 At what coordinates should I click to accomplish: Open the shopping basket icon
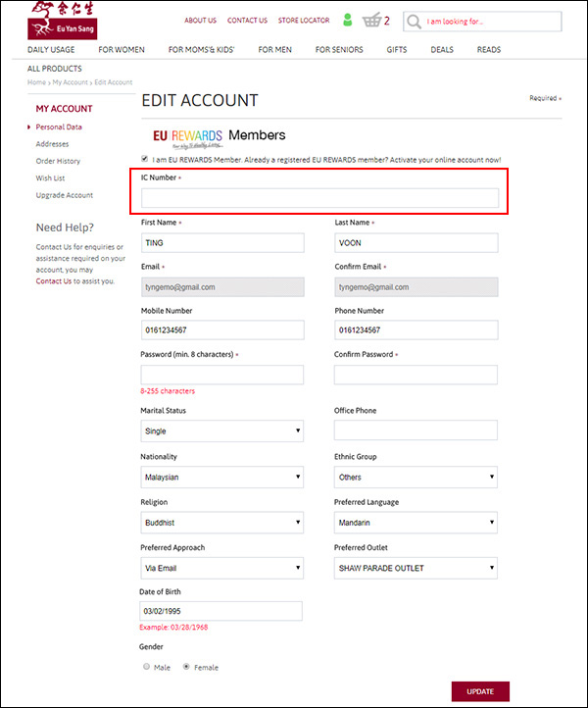371,20
